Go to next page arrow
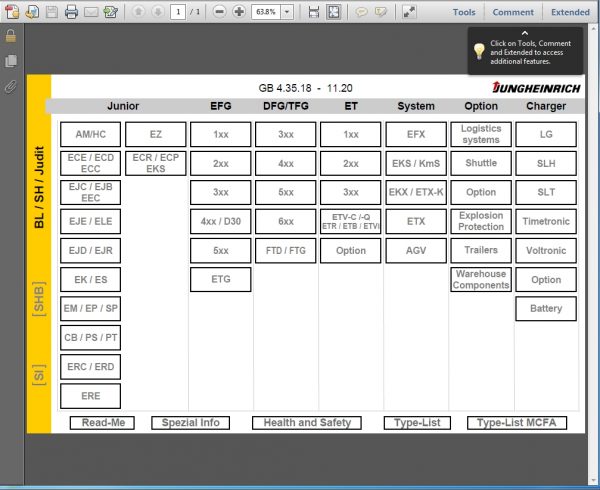 (157, 12)
